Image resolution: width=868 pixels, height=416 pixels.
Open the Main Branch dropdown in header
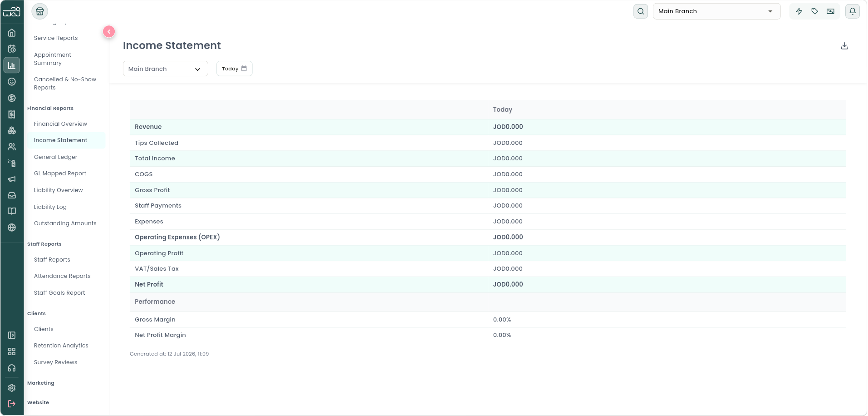(716, 11)
